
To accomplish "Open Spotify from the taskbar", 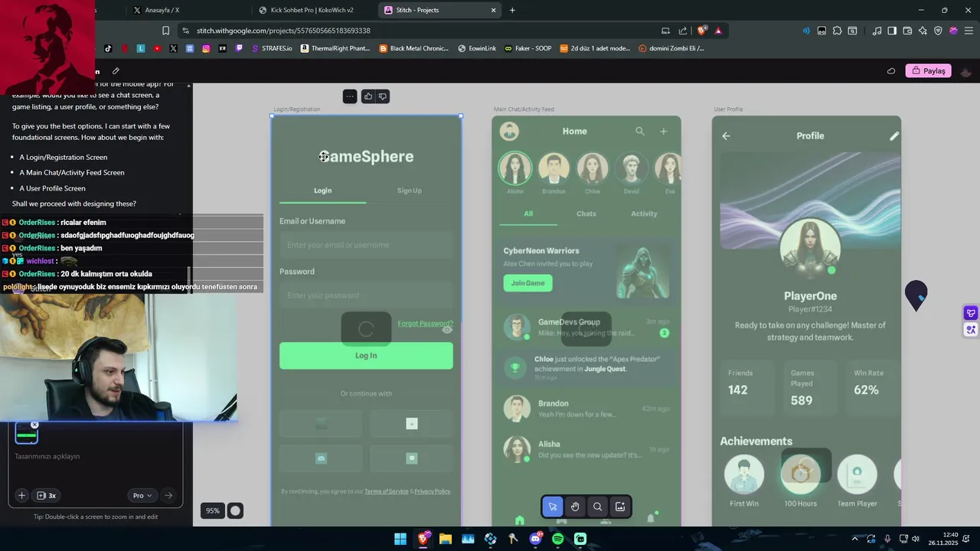I will [x=558, y=539].
